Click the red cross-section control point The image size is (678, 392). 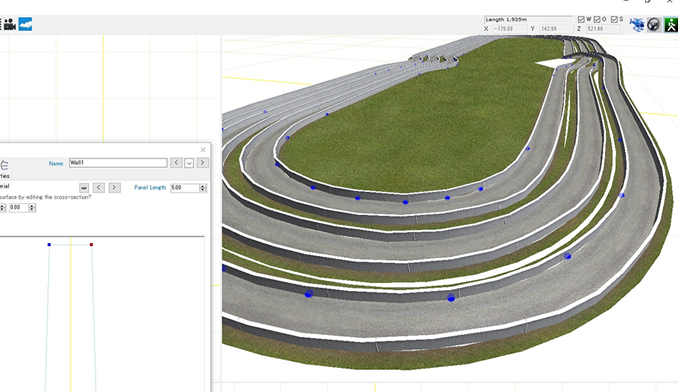(x=91, y=245)
